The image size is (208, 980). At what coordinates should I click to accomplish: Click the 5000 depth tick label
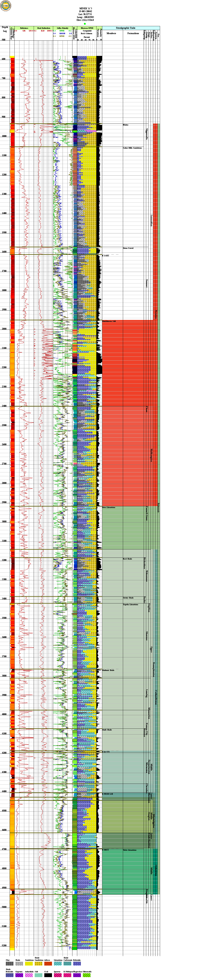(x=4, y=907)
